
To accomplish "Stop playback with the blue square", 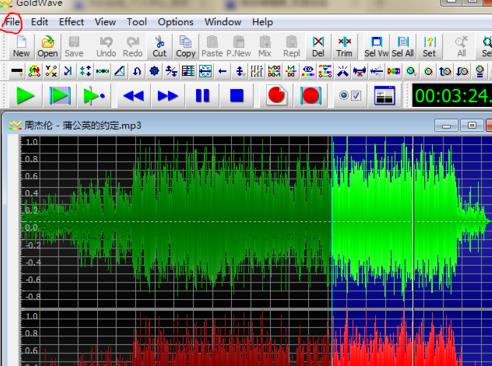I will coord(237,96).
